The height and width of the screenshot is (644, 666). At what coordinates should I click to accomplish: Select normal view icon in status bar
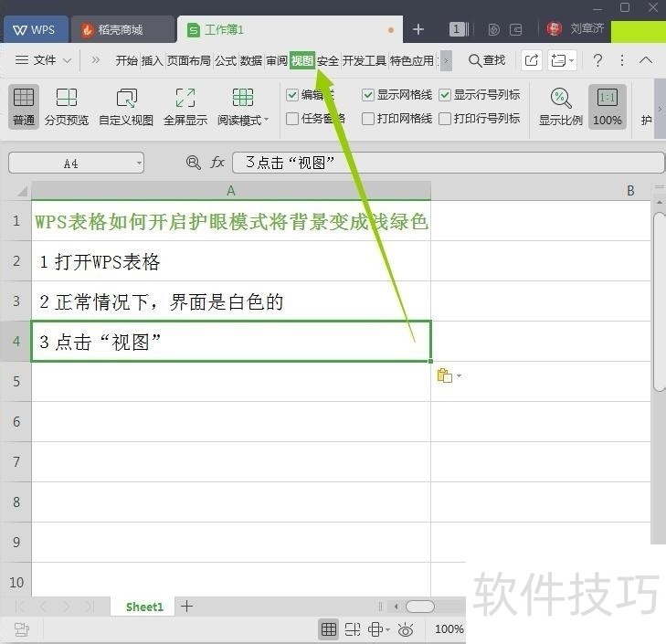[x=328, y=629]
